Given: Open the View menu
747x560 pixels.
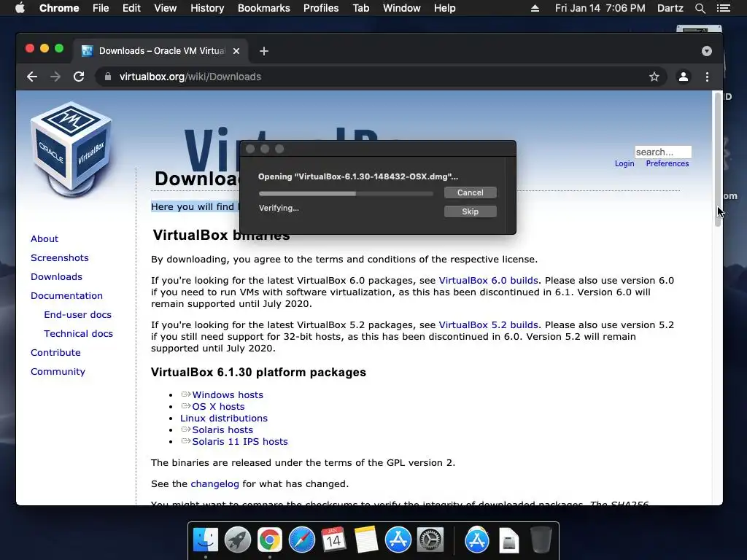Looking at the screenshot, I should coord(166,8).
